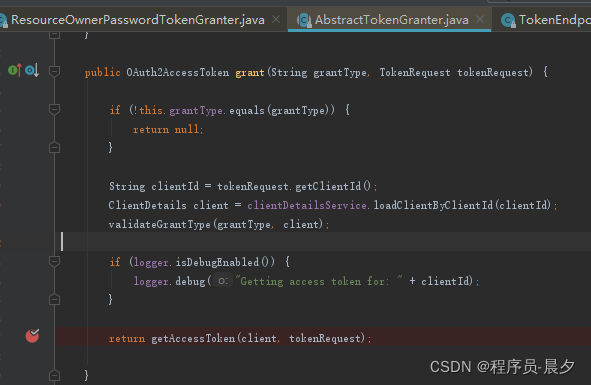Click tokenRequest.getClientId() call
The height and width of the screenshot is (385, 591).
pyautogui.click(x=294, y=186)
